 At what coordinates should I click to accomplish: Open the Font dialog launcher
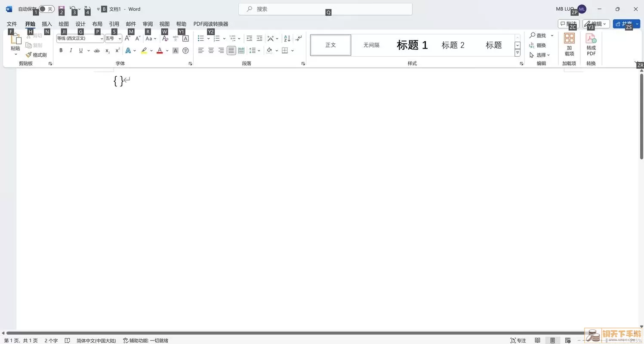coord(190,64)
